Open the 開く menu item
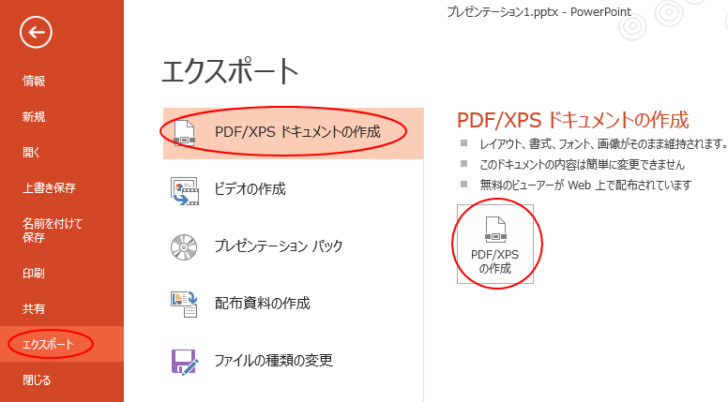 point(31,152)
